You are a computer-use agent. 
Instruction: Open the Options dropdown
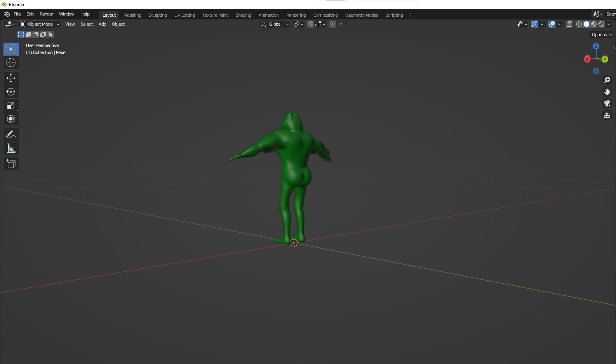[602, 35]
